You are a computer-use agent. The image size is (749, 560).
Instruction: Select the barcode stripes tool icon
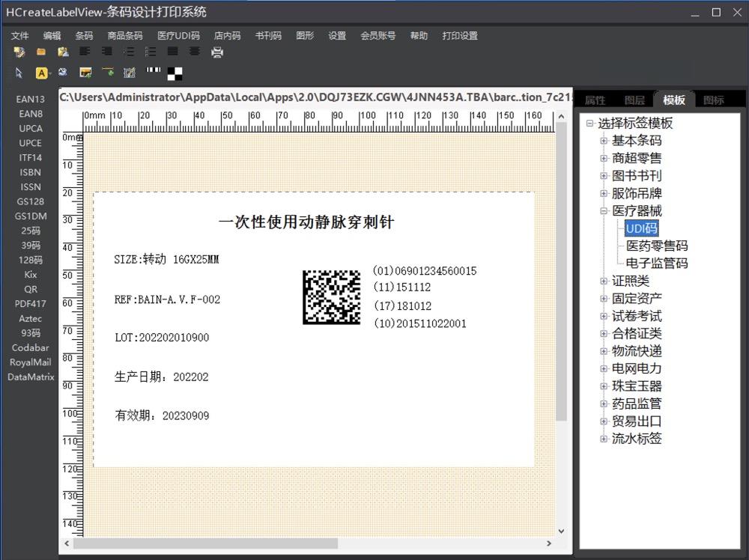point(154,70)
